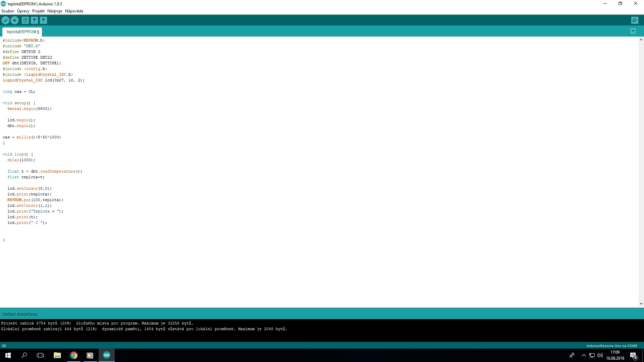Click the Verify sketch checkmark button

5,20
